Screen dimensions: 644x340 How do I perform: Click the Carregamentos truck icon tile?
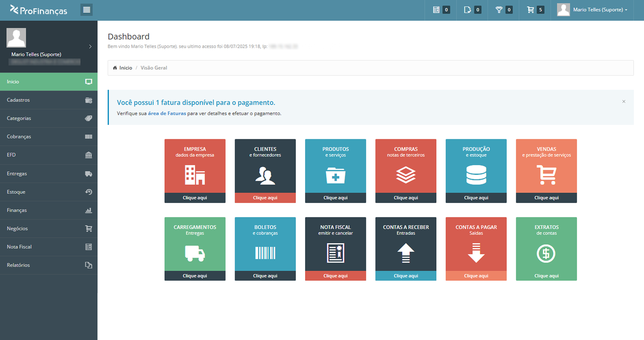pos(195,253)
